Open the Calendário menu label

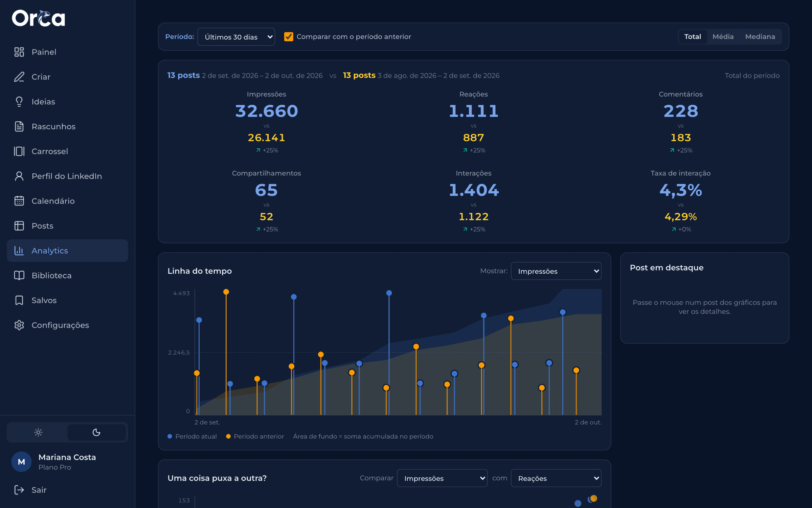[53, 201]
